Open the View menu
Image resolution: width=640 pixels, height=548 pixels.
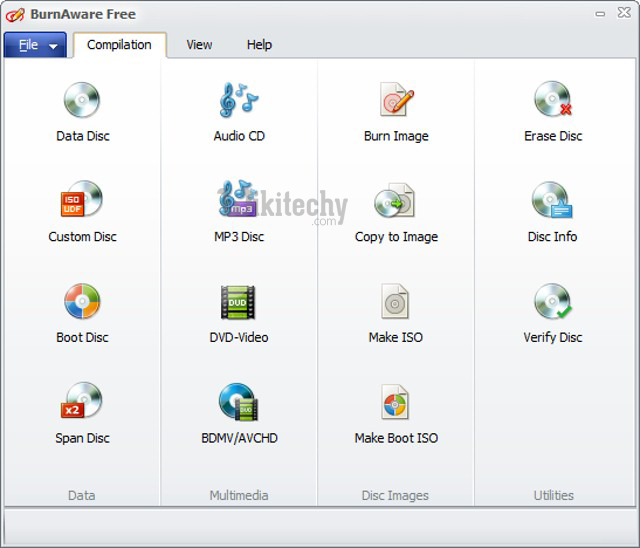(199, 44)
